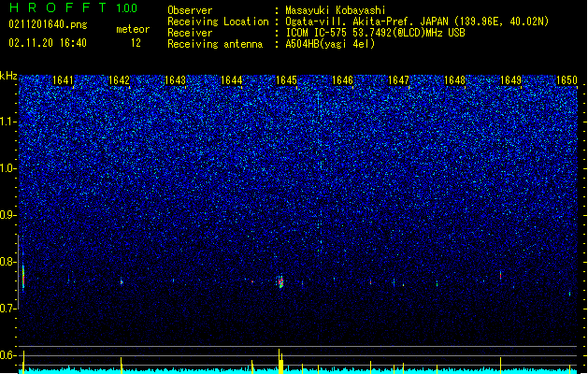
Task: Click the 1643 time marker
Action: 175,80
